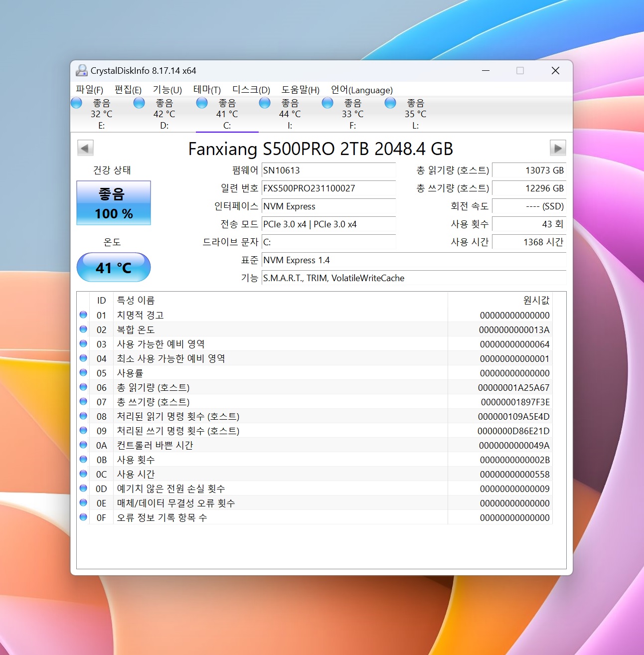Click features field S.M.A.R.T., TRIM, VolatileWriteCache
The height and width of the screenshot is (655, 644).
pyautogui.click(x=414, y=278)
